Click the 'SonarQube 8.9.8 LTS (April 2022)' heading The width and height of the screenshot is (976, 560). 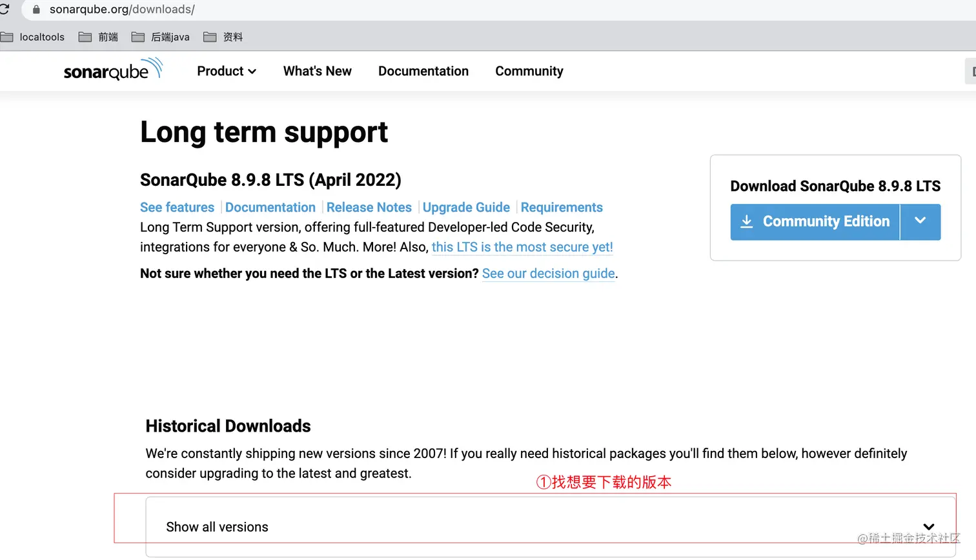(x=270, y=179)
